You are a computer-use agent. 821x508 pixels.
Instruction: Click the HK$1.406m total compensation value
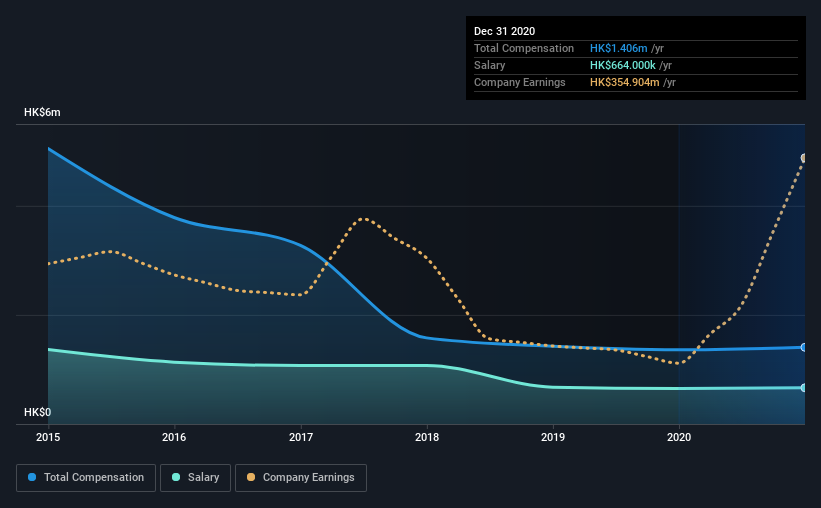point(618,48)
